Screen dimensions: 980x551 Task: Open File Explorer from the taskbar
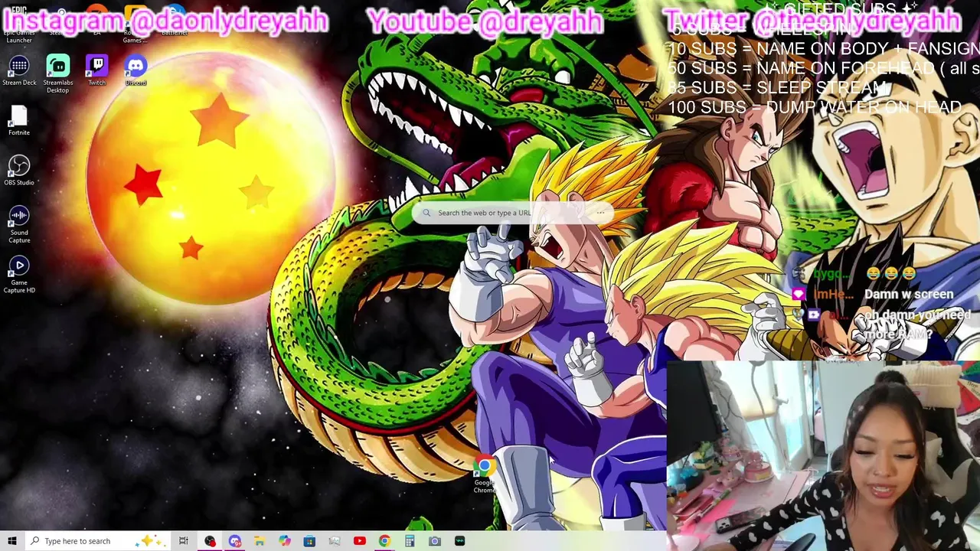(x=260, y=541)
